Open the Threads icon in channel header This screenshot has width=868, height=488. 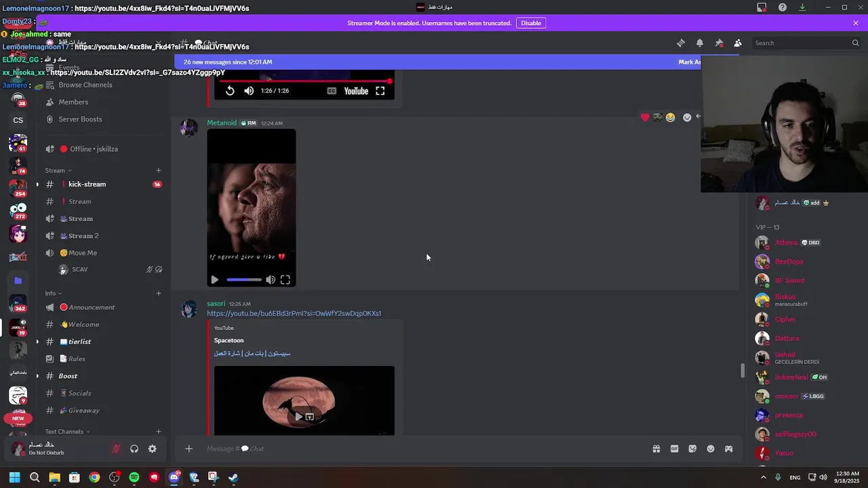coord(681,43)
